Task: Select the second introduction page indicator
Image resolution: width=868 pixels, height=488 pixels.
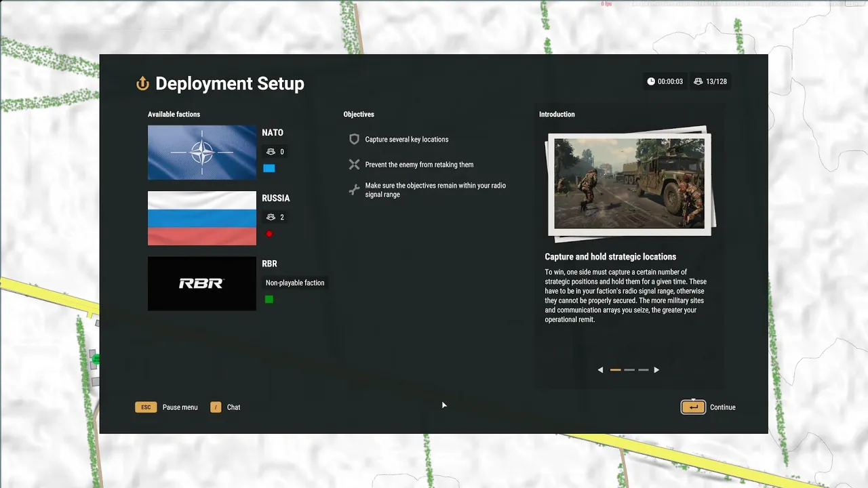Action: tap(629, 370)
